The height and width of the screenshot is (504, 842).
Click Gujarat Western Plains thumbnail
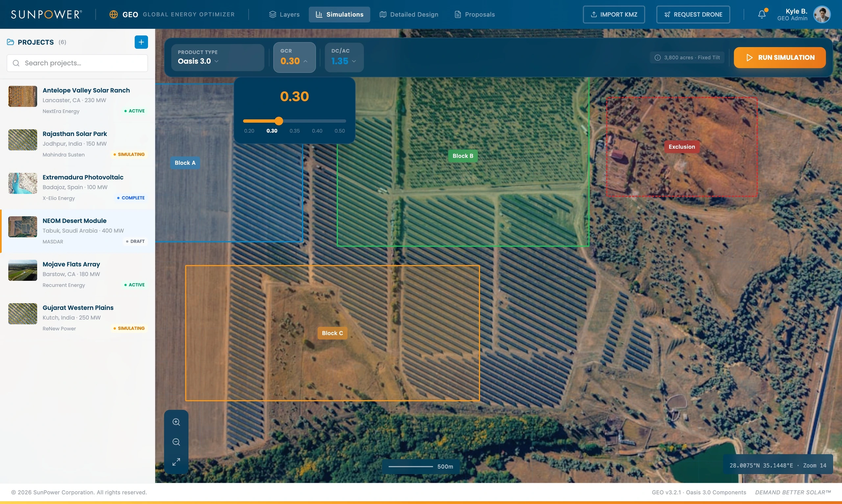pos(23,314)
